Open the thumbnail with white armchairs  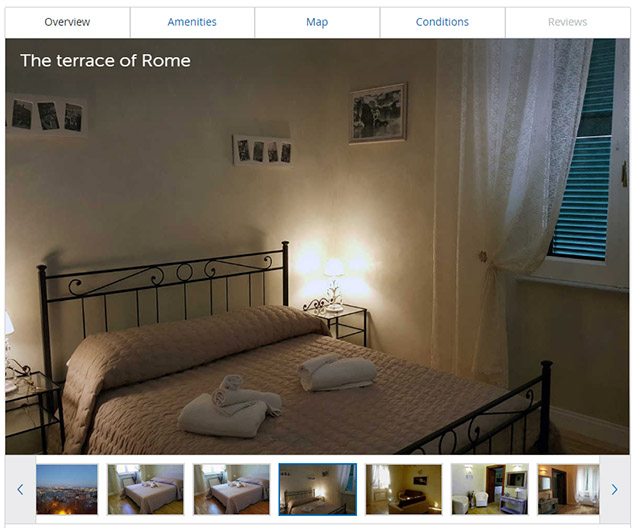pyautogui.click(x=490, y=489)
